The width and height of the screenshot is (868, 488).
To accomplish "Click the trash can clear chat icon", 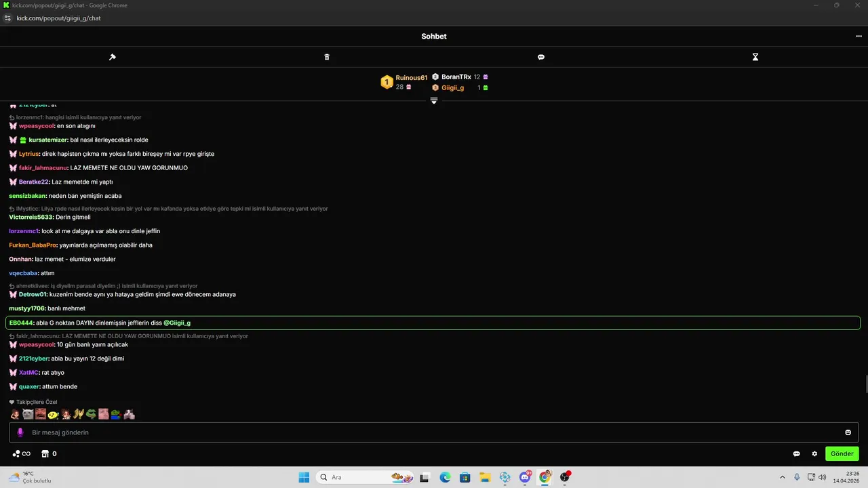I will point(327,57).
